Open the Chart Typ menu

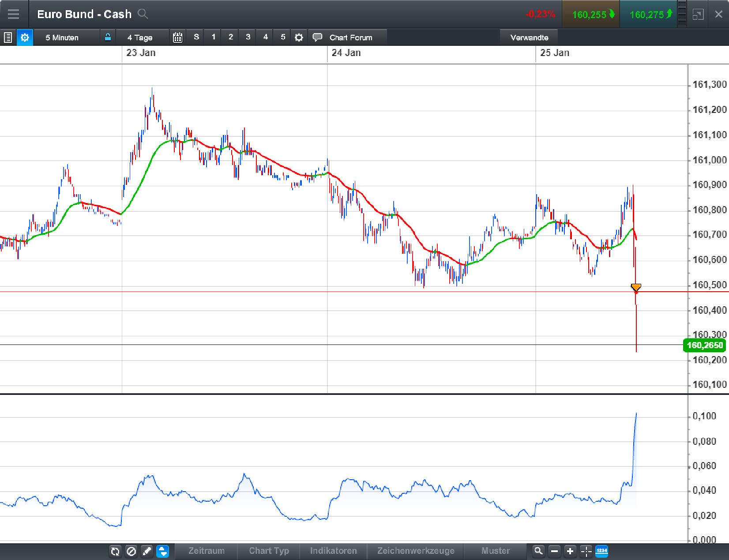point(269,551)
